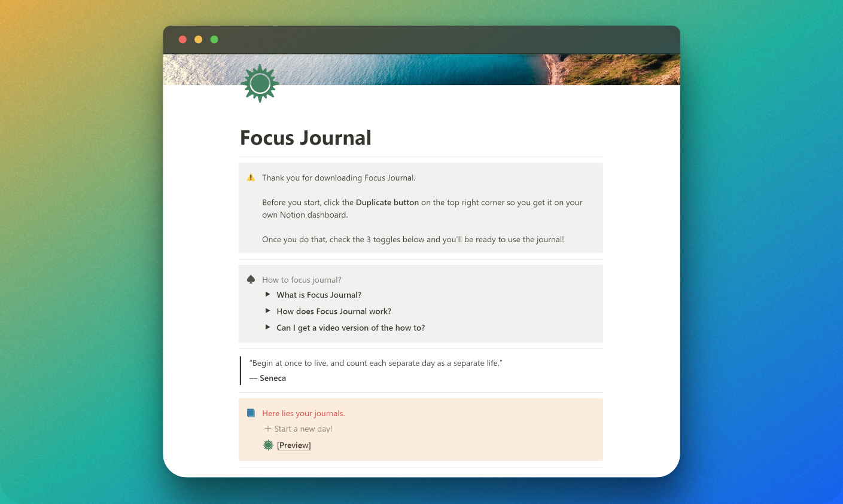
Task: Expand the What is Focus Journal? toggle
Action: coord(267,295)
